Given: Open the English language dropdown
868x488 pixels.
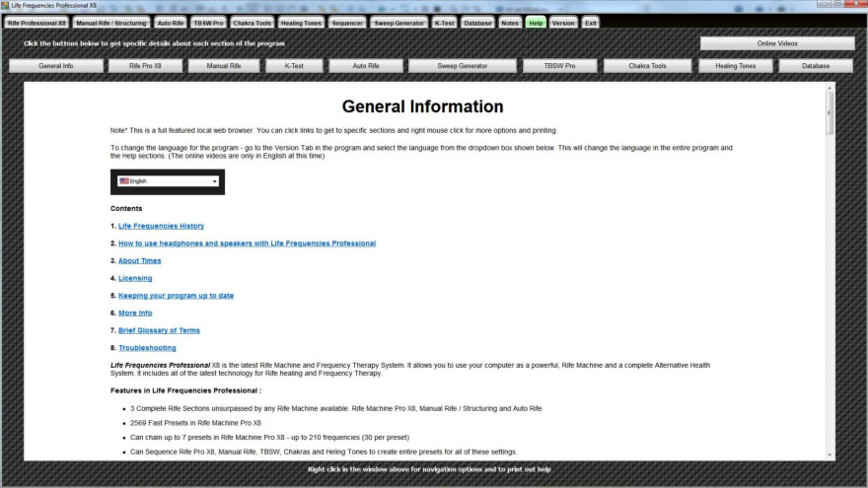Looking at the screenshot, I should [168, 181].
